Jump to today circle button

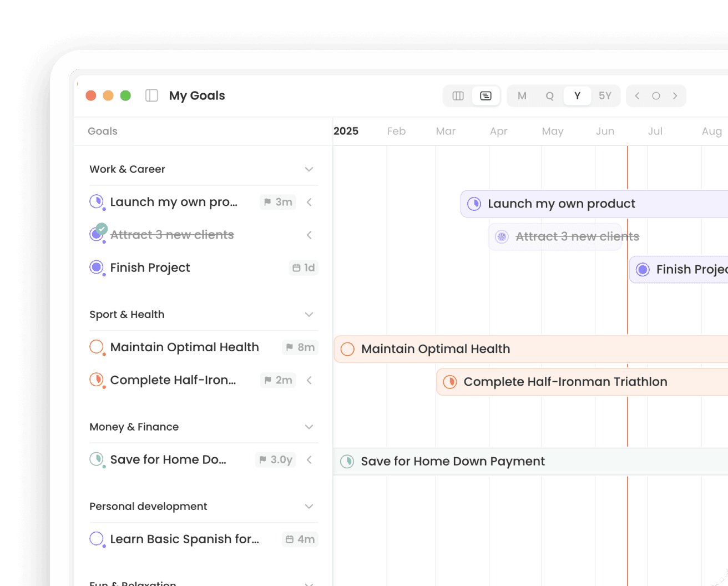coord(656,96)
